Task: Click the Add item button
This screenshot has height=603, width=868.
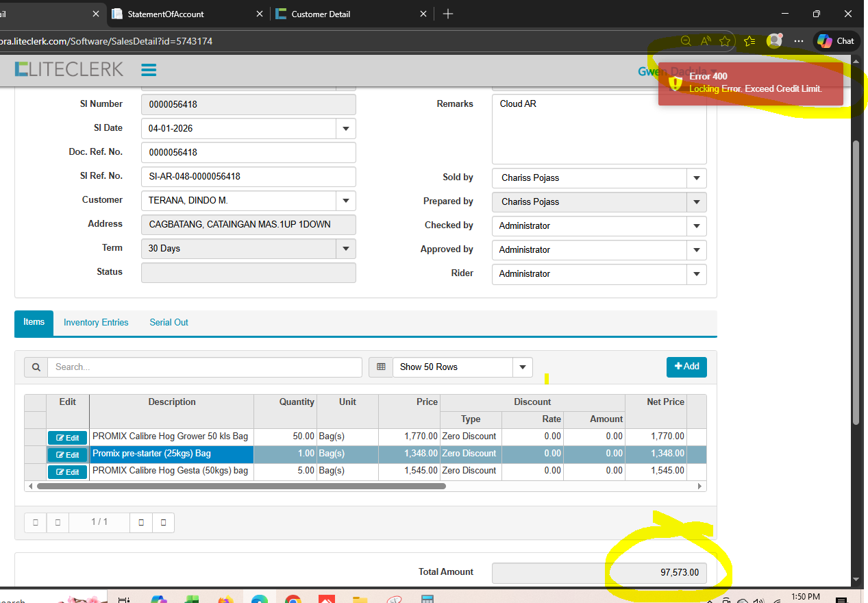Action: (686, 367)
